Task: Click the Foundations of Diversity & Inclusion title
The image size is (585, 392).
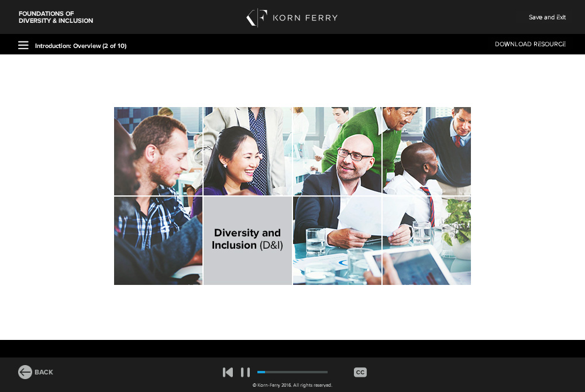Action: (56, 17)
